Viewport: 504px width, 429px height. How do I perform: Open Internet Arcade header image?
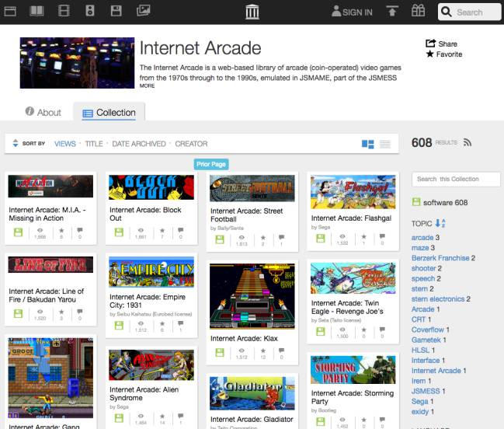pyautogui.click(x=77, y=63)
